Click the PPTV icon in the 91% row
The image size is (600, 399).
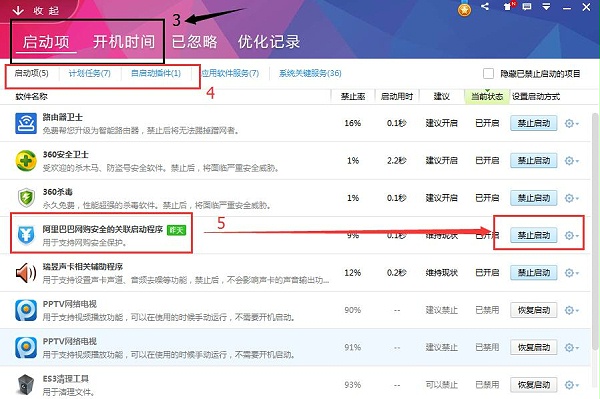[26, 347]
